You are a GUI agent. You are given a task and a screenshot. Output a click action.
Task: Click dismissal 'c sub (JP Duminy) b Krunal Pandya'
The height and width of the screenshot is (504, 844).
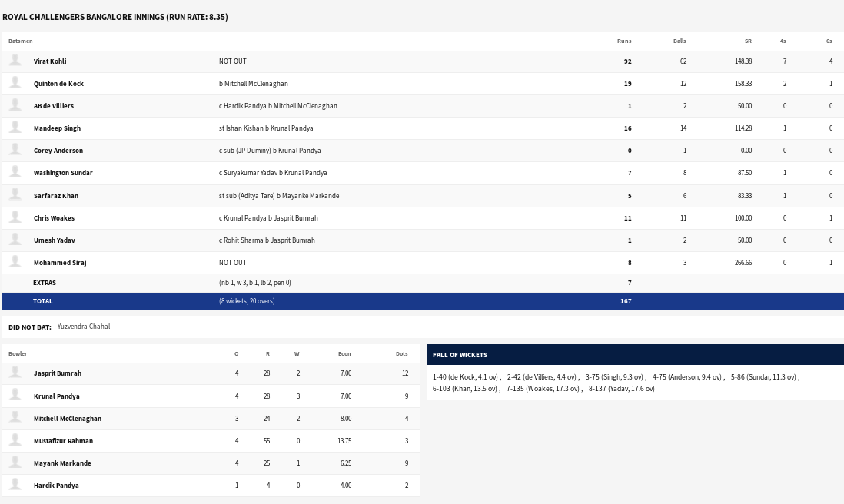270,151
